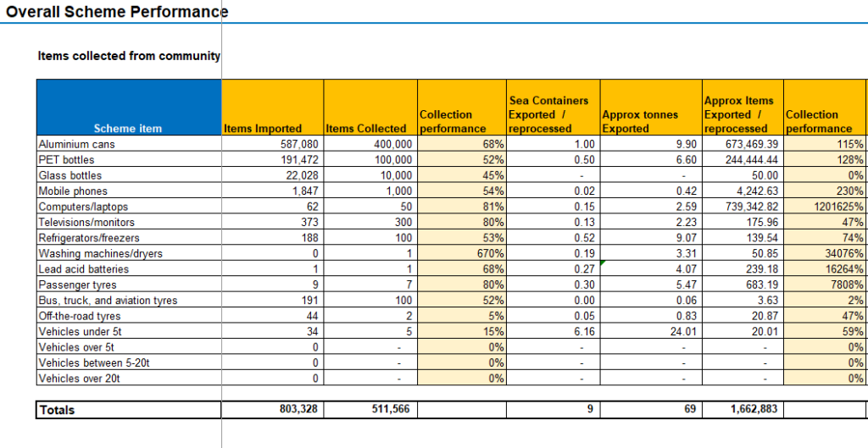Select the 'Aluminium cans' row label

pyautogui.click(x=129, y=144)
